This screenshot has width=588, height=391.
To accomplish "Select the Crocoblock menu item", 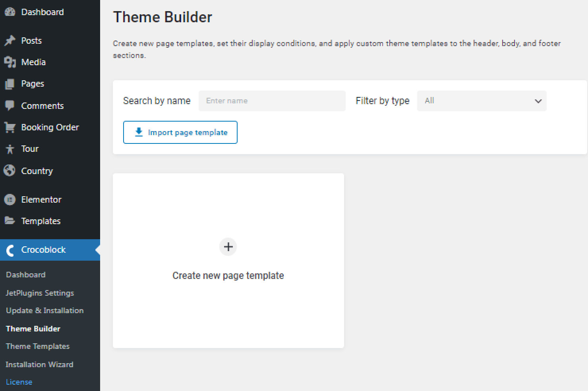I will tap(50, 250).
